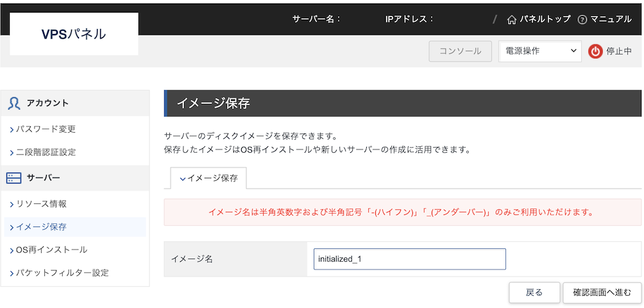
Task: Proceed with 確認画面へ進む button
Action: click(x=601, y=293)
